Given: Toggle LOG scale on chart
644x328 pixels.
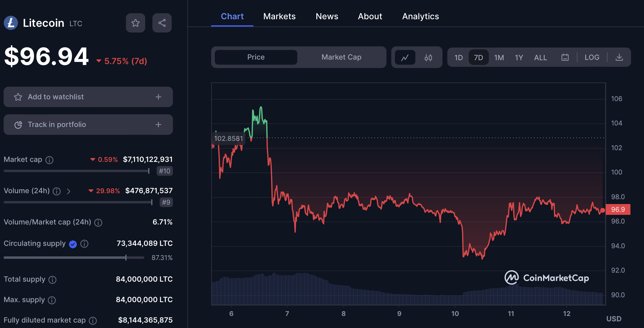Looking at the screenshot, I should point(592,57).
